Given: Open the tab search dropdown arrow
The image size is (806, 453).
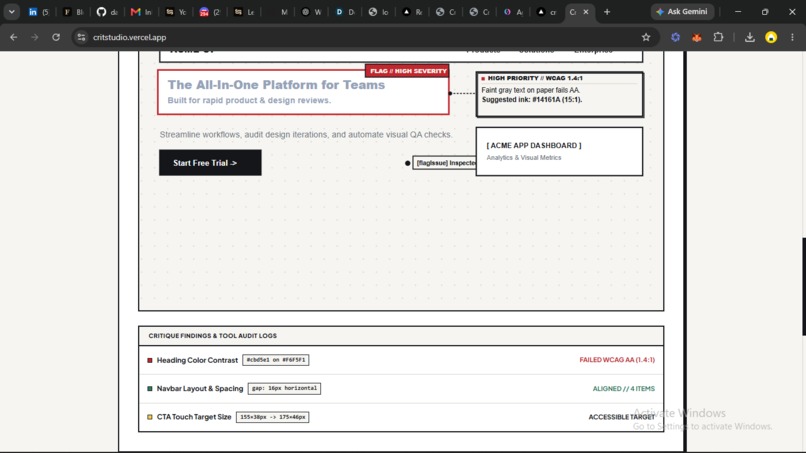Looking at the screenshot, I should point(11,11).
